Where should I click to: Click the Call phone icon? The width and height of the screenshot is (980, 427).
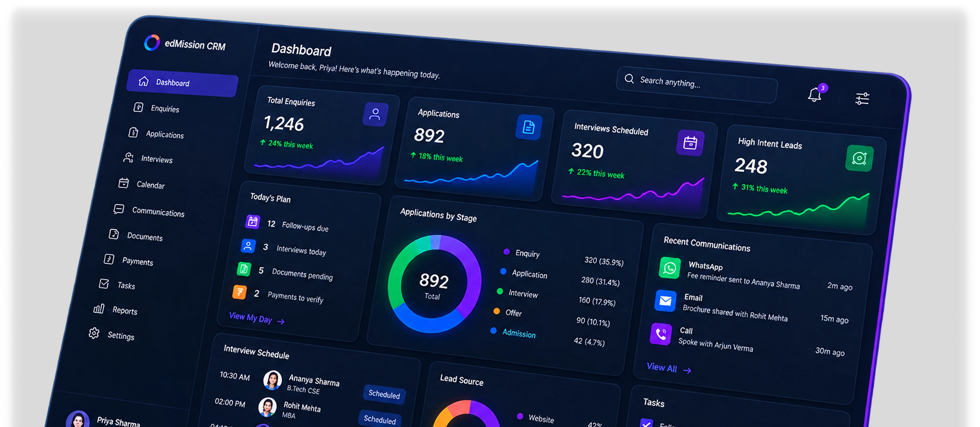click(661, 334)
